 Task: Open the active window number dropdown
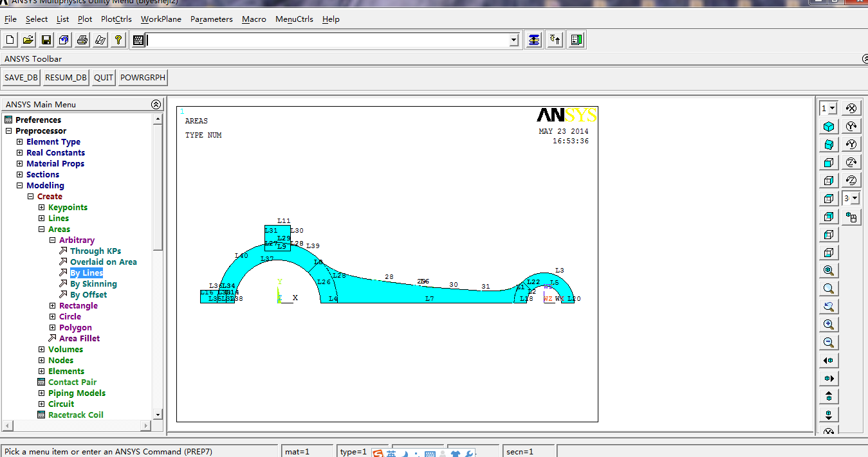click(x=833, y=109)
